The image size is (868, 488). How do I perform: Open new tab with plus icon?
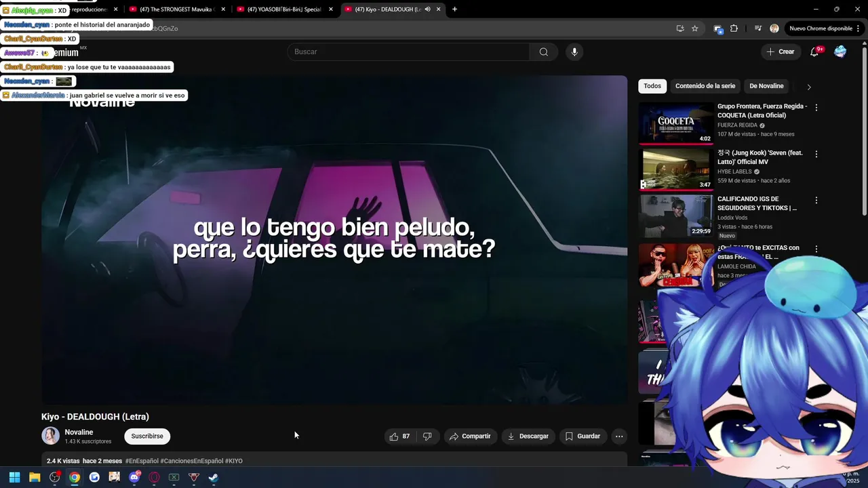(x=454, y=9)
